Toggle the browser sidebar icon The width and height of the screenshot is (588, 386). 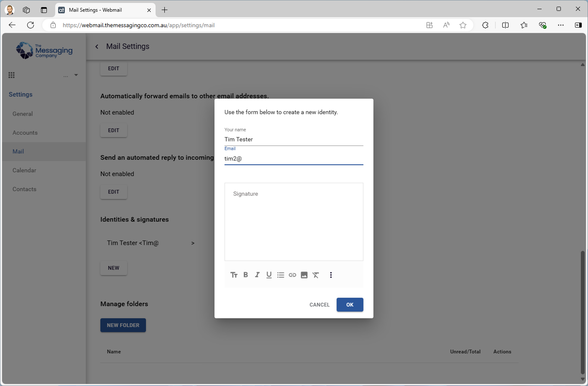click(x=578, y=25)
